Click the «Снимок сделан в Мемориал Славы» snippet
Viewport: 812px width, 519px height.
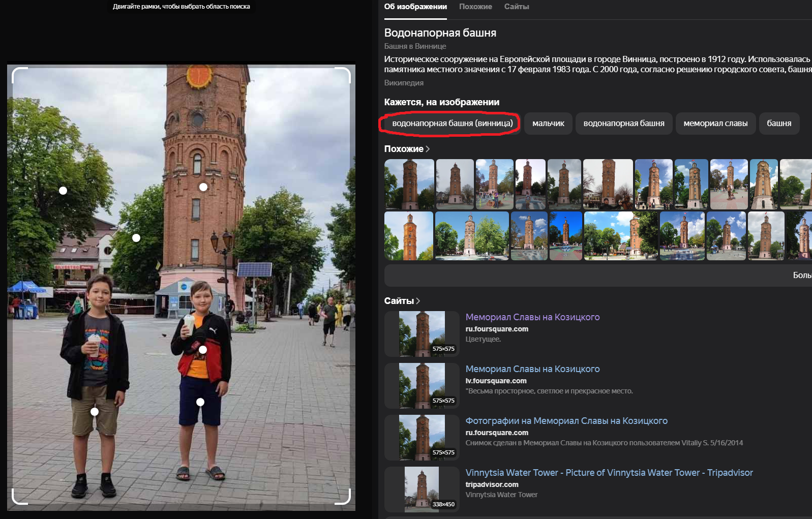[x=604, y=443]
